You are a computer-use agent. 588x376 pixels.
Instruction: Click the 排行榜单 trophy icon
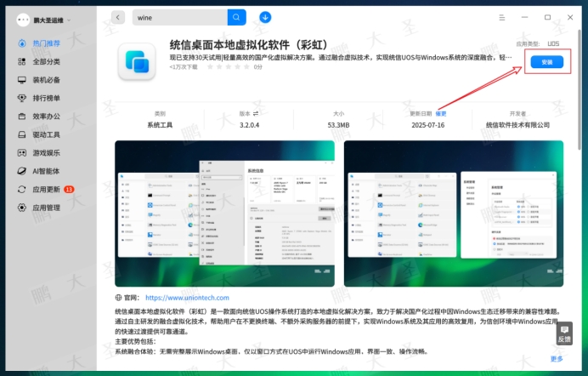[x=22, y=98]
